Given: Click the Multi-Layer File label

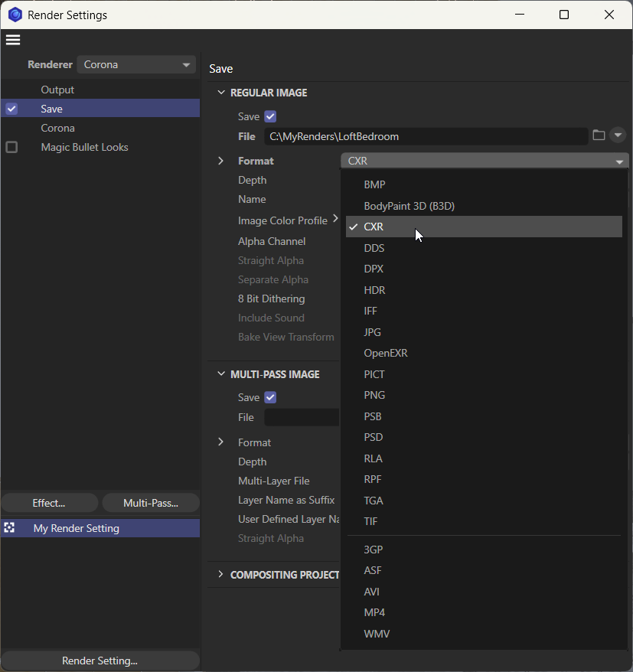Looking at the screenshot, I should [x=273, y=481].
